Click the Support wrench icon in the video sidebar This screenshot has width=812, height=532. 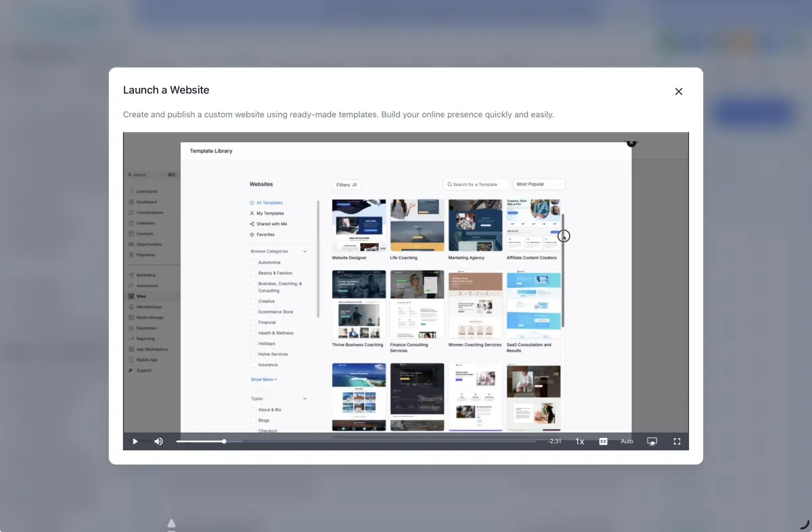[x=131, y=370]
